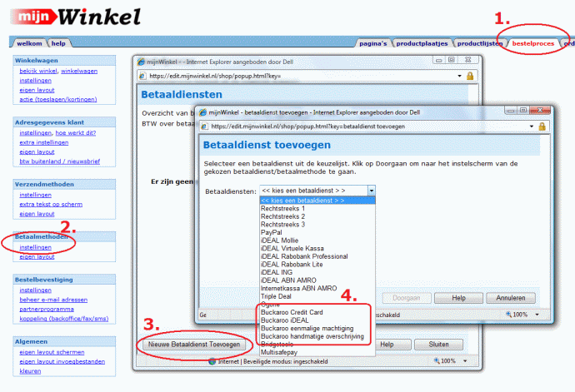Screen dimensions: 575x392
Task: Open the welkom tab
Action: [x=29, y=43]
